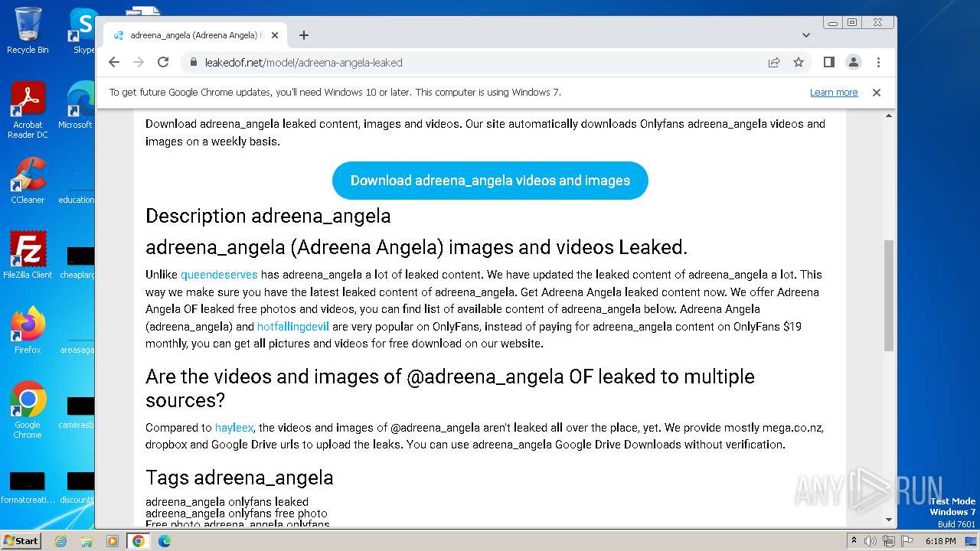Image resolution: width=980 pixels, height=551 pixels.
Task: Expand the tab search dropdown arrow
Action: [x=806, y=35]
